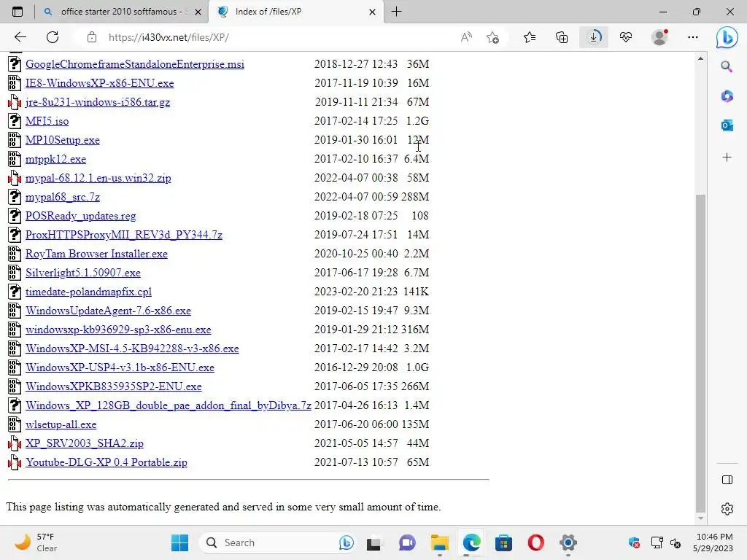The height and width of the screenshot is (560, 747).
Task: Click the scrollbar down arrow
Action: (x=700, y=518)
